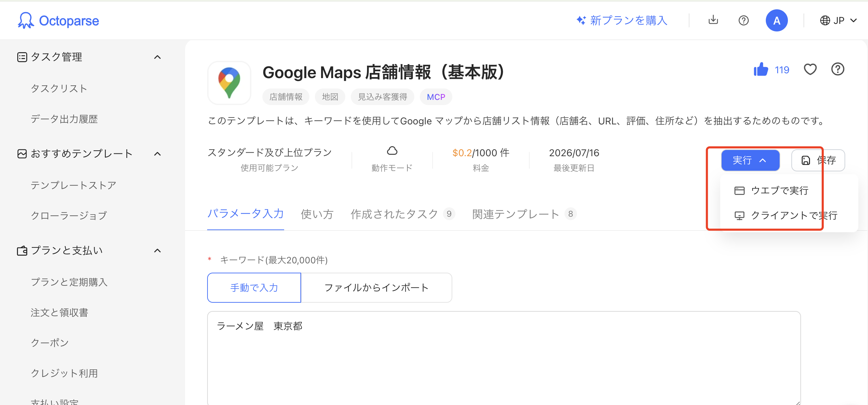The height and width of the screenshot is (405, 868).
Task: Click the 119 likes count
Action: tap(782, 70)
